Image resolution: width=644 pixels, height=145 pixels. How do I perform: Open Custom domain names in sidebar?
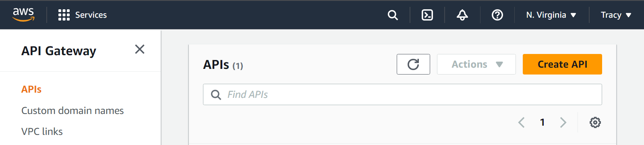[x=72, y=110]
